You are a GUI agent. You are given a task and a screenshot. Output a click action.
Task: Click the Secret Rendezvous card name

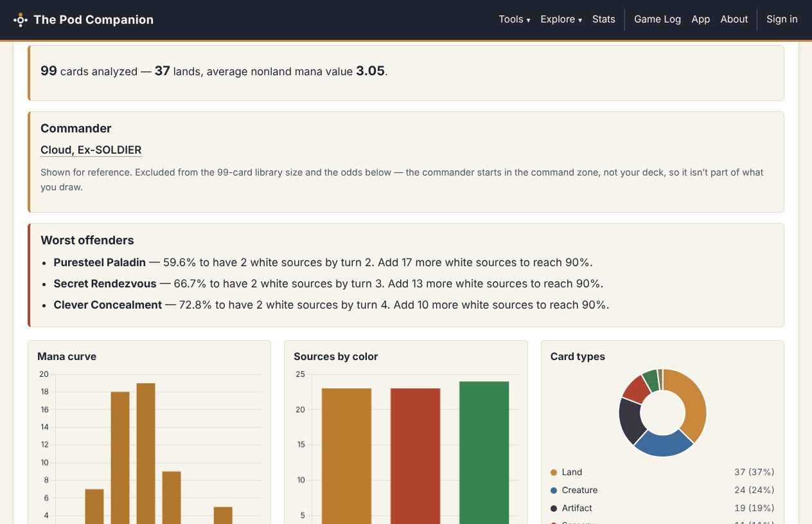[105, 284]
